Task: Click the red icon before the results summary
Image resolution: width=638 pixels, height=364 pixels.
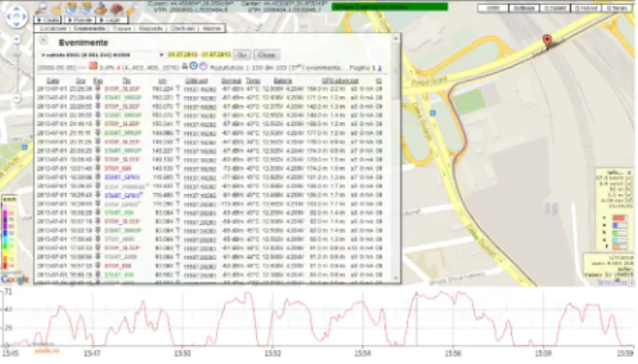Action: pos(94,66)
